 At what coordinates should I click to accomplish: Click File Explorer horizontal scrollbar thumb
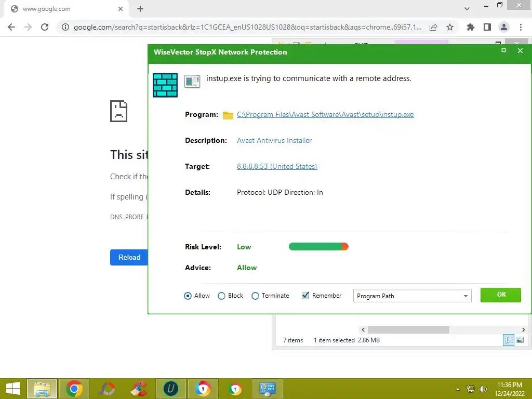[x=408, y=330]
